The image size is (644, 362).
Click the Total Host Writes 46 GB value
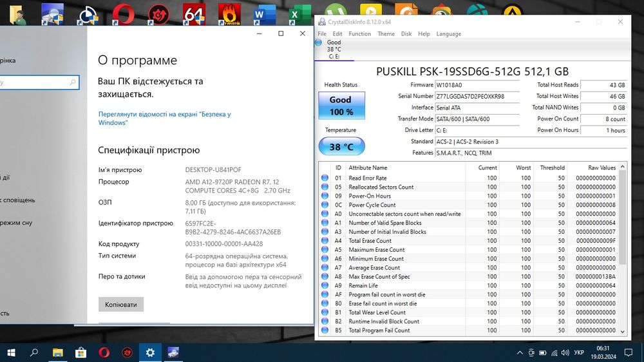click(x=604, y=97)
